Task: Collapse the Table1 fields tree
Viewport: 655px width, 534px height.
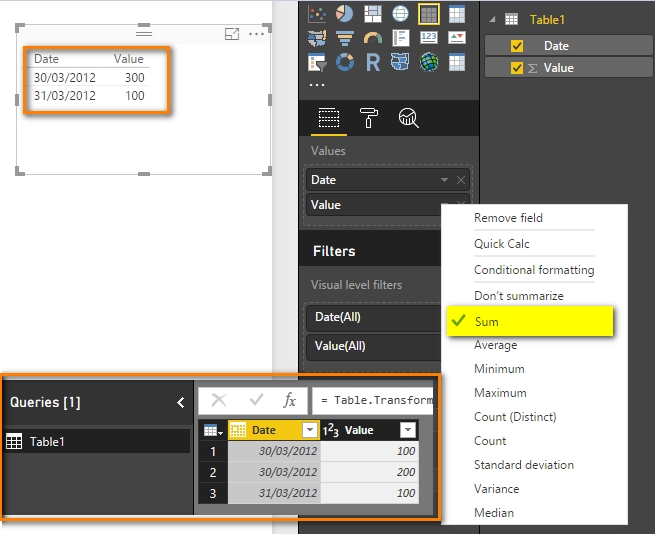Action: click(492, 19)
